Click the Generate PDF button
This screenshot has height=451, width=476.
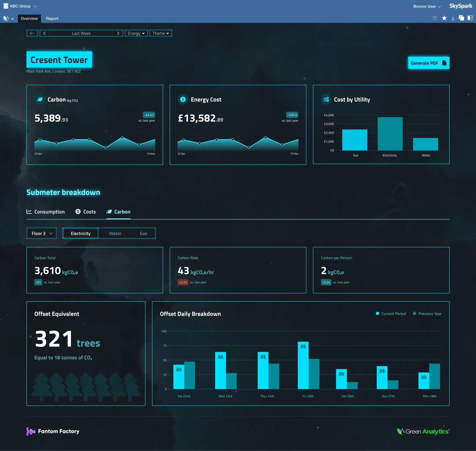click(x=428, y=63)
